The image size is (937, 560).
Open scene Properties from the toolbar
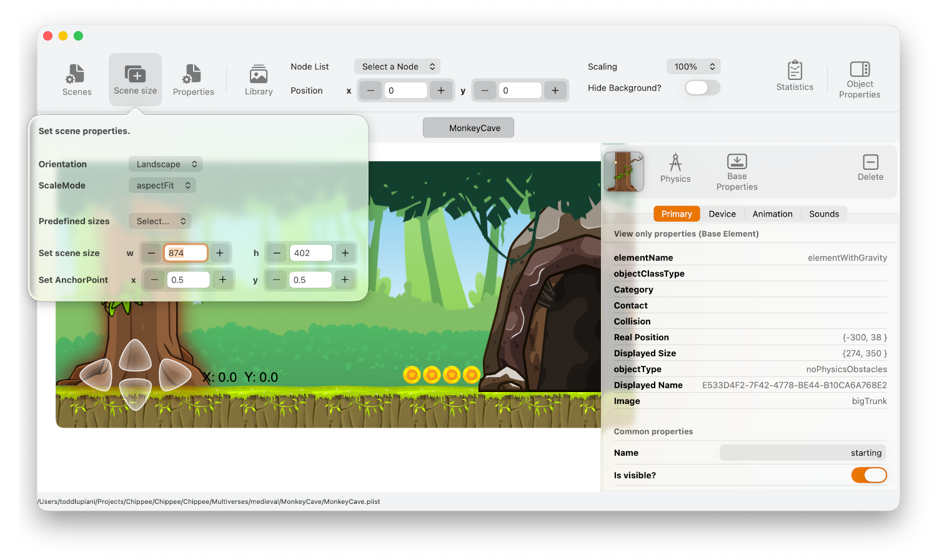tap(193, 80)
